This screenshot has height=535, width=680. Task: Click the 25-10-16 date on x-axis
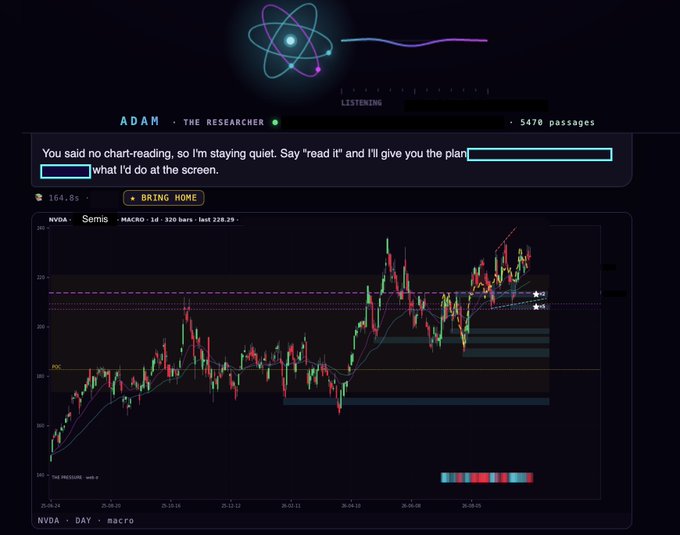[171, 506]
